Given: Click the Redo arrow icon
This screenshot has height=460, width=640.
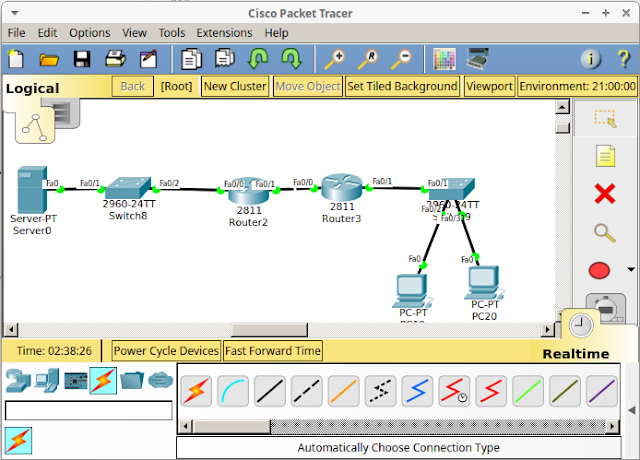Looking at the screenshot, I should (291, 59).
